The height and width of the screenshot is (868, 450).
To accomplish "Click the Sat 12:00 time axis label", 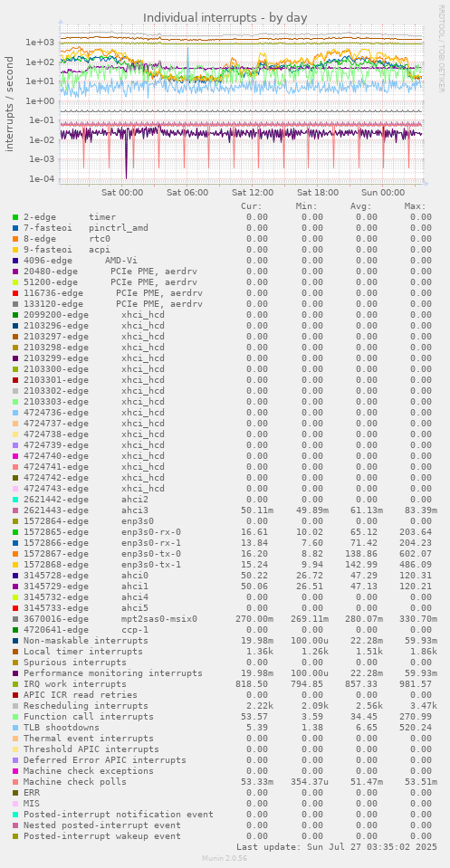I will [x=253, y=193].
